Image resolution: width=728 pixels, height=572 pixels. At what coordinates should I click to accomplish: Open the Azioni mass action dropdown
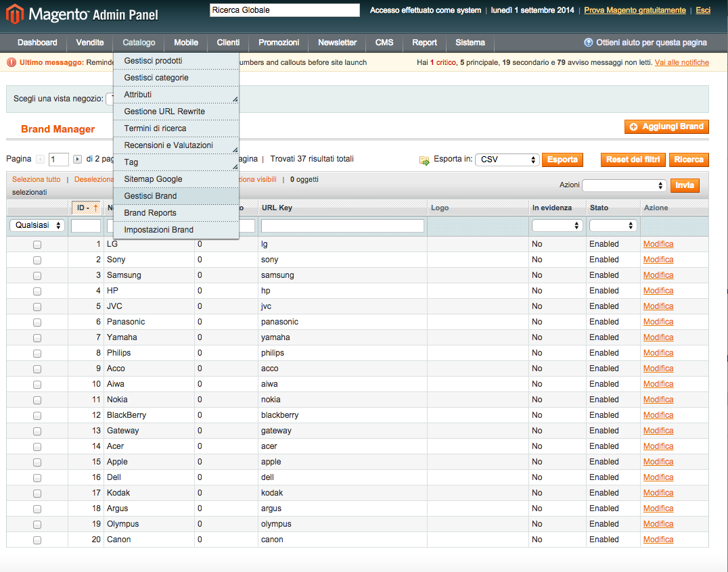coord(624,185)
